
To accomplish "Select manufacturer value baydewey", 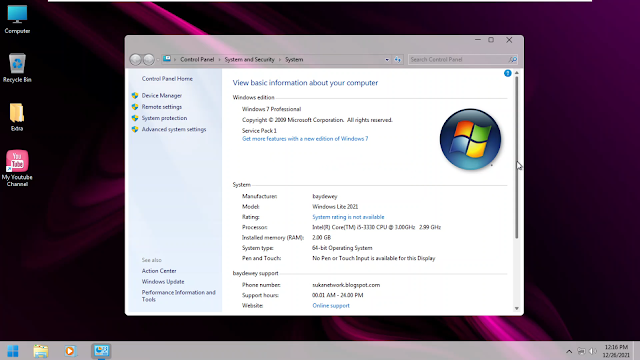I will tap(325, 196).
